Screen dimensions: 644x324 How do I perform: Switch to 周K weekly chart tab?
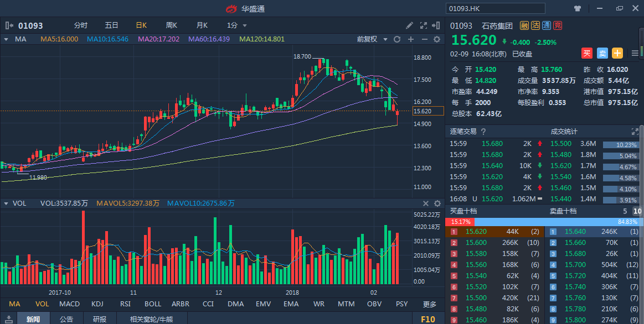tap(171, 25)
